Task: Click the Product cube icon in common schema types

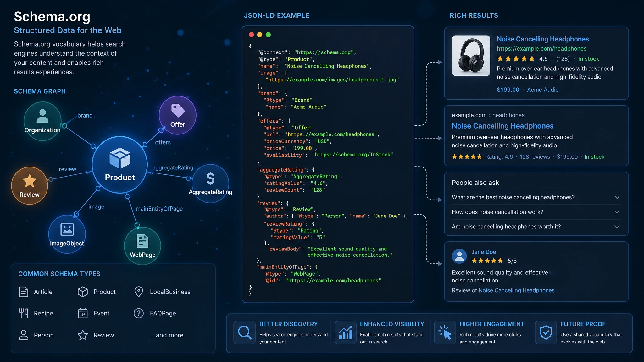Action: (x=83, y=292)
